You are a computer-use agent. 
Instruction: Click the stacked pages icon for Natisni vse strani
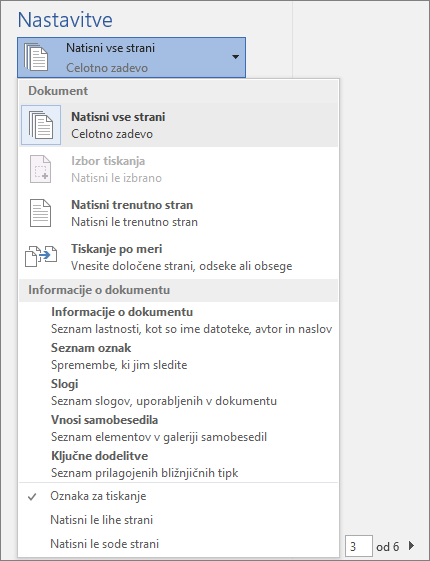pyautogui.click(x=41, y=125)
